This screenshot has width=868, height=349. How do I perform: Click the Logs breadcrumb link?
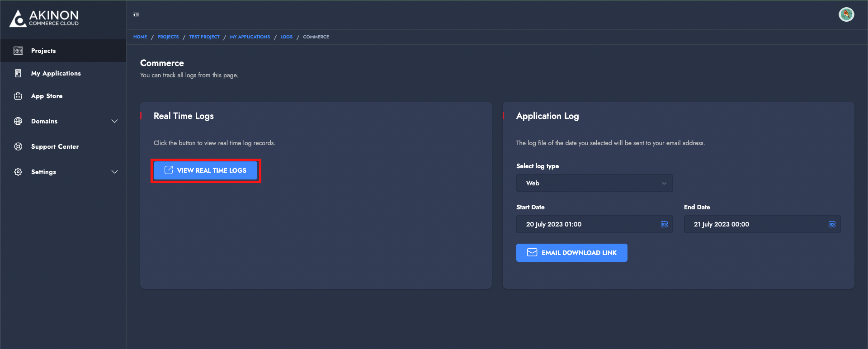pos(286,37)
